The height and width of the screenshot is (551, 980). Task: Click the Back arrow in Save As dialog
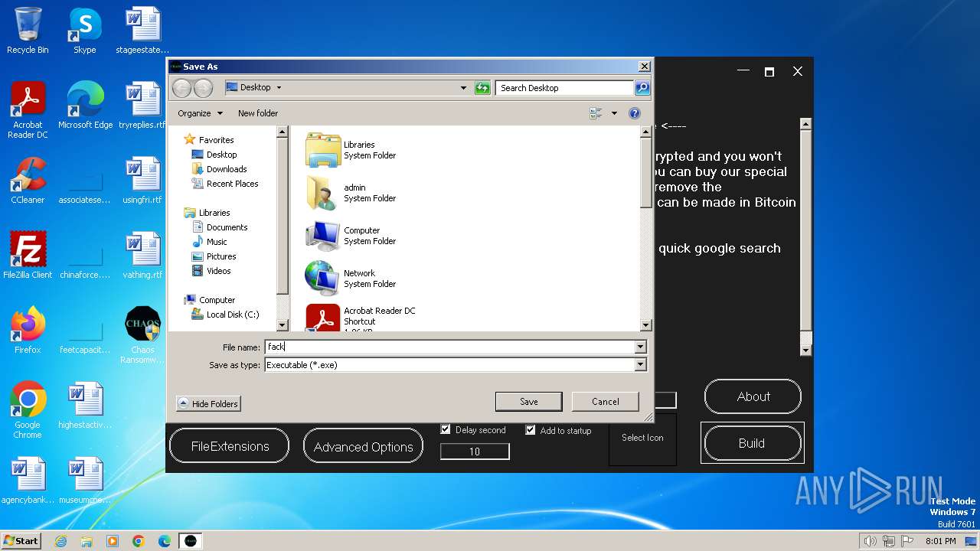click(181, 88)
